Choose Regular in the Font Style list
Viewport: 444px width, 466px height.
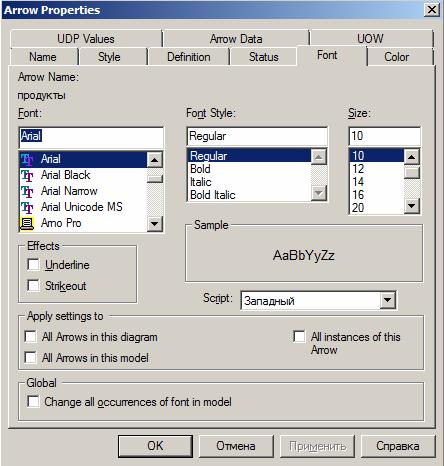click(x=249, y=156)
